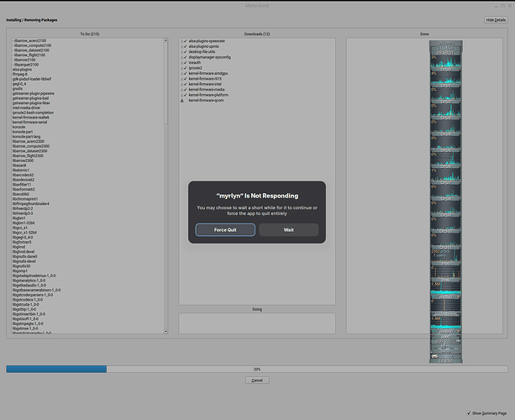The image size is (515, 420).
Task: Click the CPU0 chart in system monitor
Action: pos(446,63)
